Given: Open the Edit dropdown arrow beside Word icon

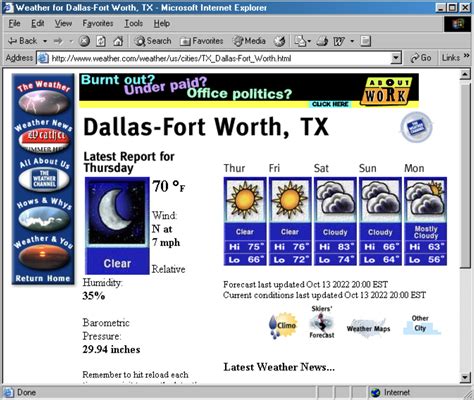Looking at the screenshot, I should (x=352, y=41).
